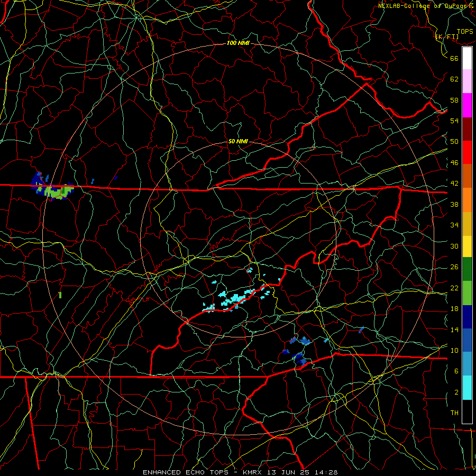
Task: Click the "TH" threshold label
Action: (x=454, y=413)
